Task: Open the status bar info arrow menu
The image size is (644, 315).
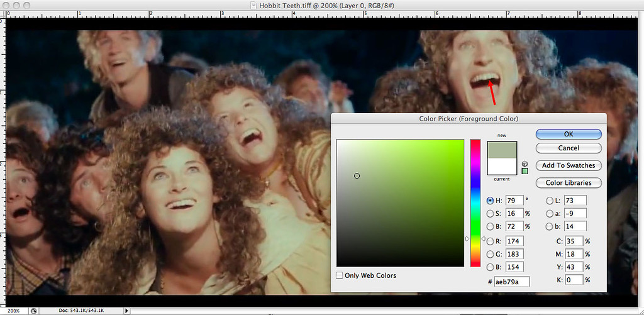Action: click(x=127, y=311)
